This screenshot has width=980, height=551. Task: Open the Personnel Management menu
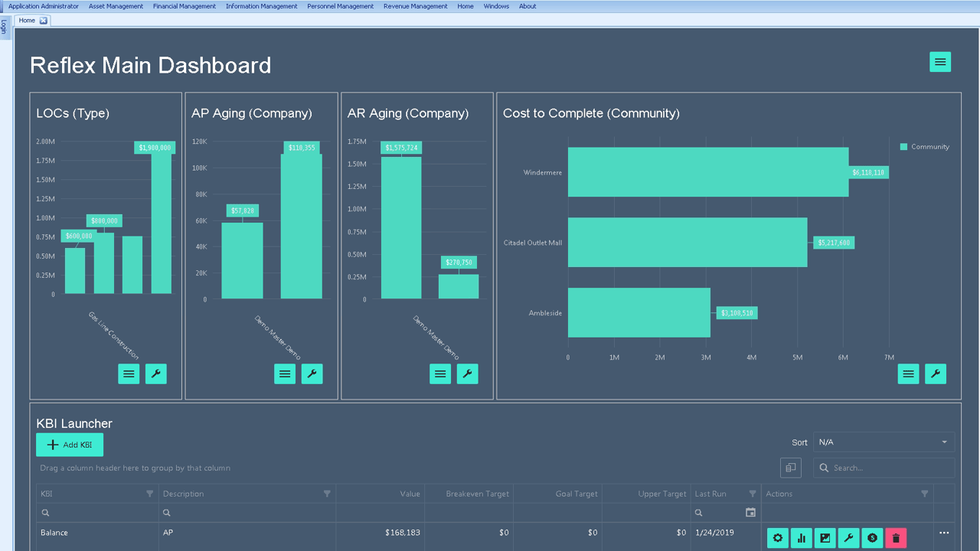(x=340, y=6)
